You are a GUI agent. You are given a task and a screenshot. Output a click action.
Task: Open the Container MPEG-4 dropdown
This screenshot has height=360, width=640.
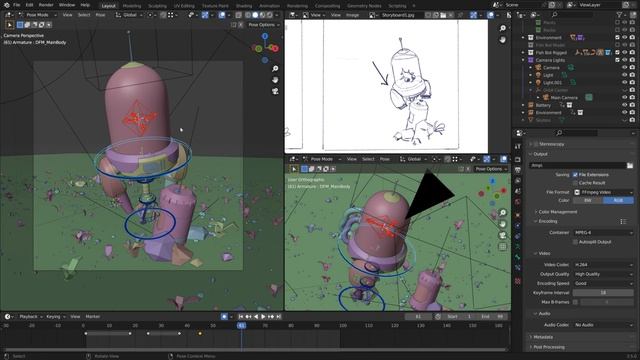[604, 233]
